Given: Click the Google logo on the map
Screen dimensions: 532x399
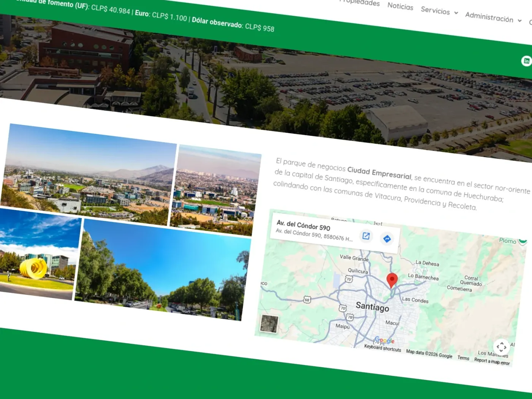Looking at the screenshot, I should [x=384, y=340].
